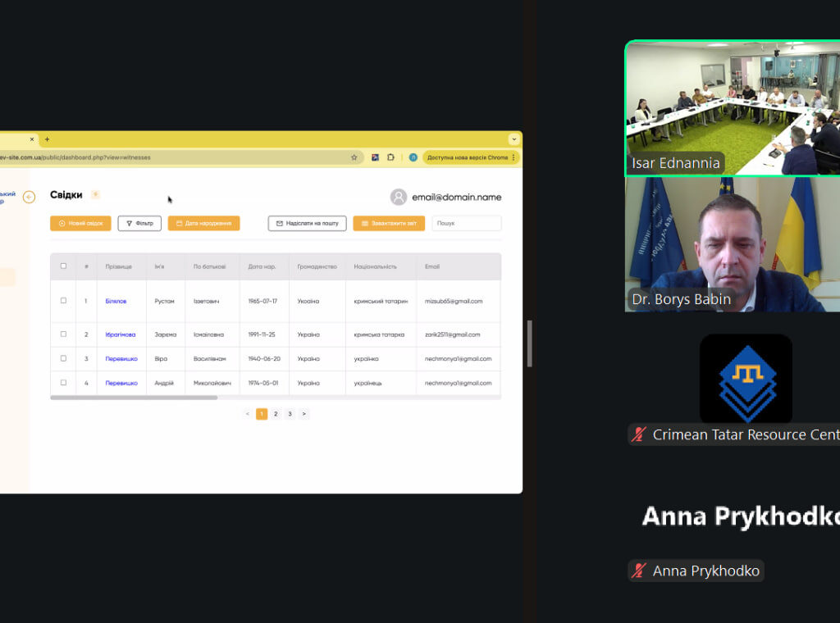840x623 pixels.
Task: Check the row for Білялов
Action: click(63, 301)
